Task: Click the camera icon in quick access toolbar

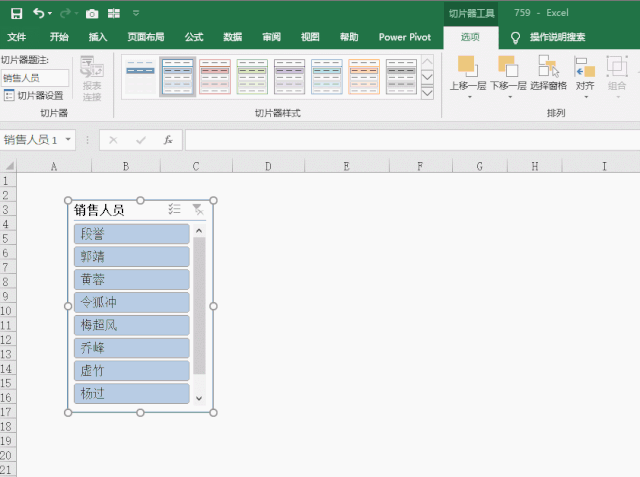Action: click(x=92, y=13)
